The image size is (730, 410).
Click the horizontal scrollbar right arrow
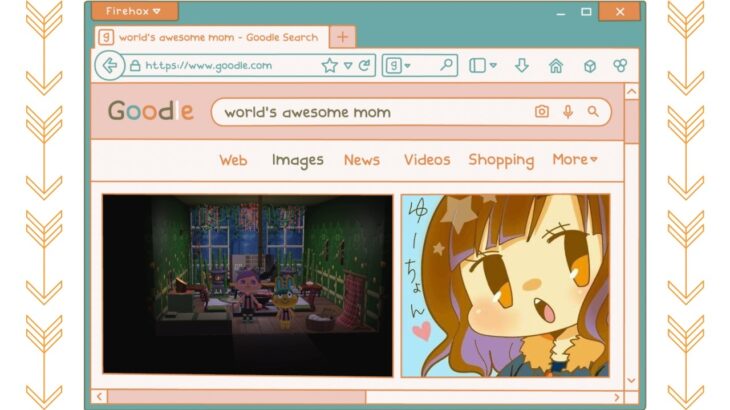(617, 397)
